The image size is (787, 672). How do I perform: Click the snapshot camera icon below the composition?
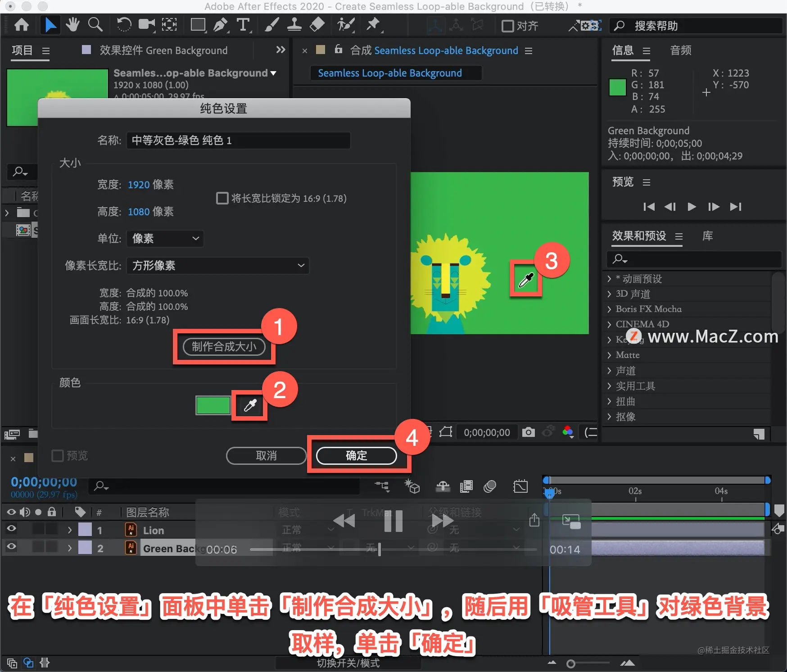tap(529, 432)
